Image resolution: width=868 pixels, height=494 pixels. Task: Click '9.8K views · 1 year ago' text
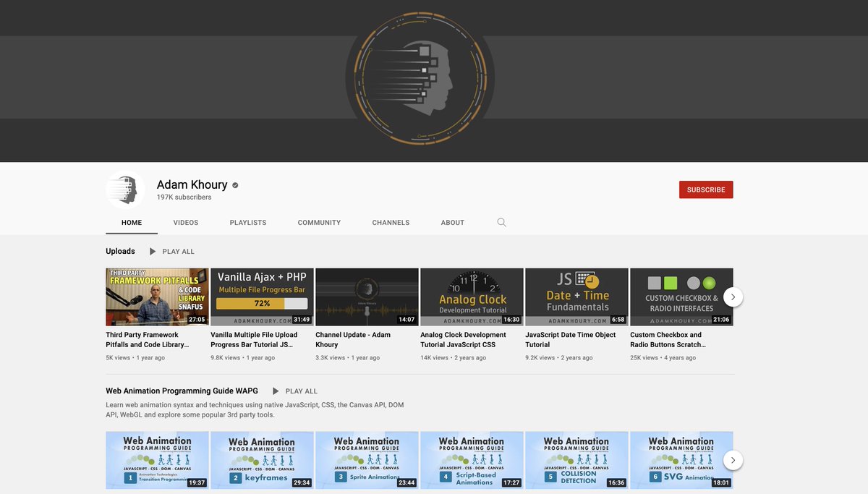(243, 358)
